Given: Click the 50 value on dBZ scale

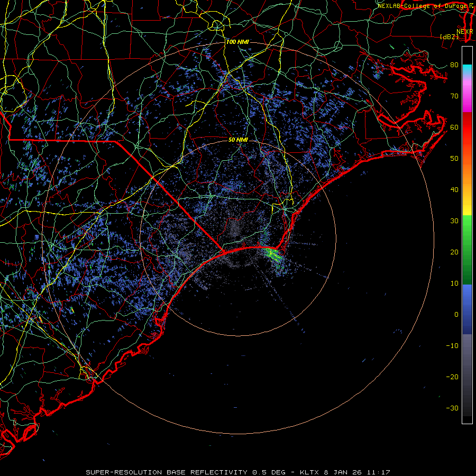Looking at the screenshot, I should pyautogui.click(x=454, y=159).
